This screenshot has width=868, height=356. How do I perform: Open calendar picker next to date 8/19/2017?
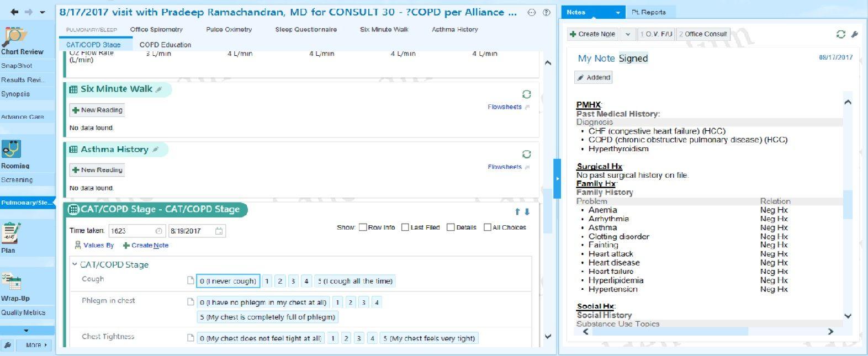point(219,231)
